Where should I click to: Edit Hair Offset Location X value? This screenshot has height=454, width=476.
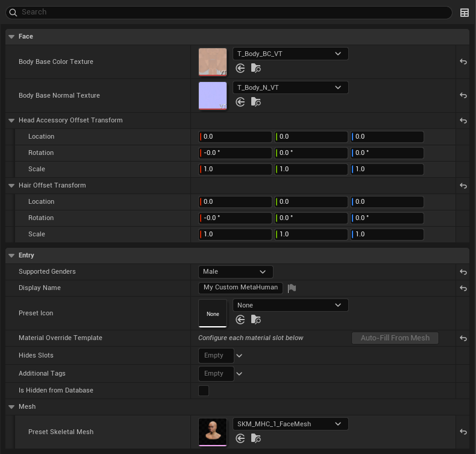click(235, 201)
